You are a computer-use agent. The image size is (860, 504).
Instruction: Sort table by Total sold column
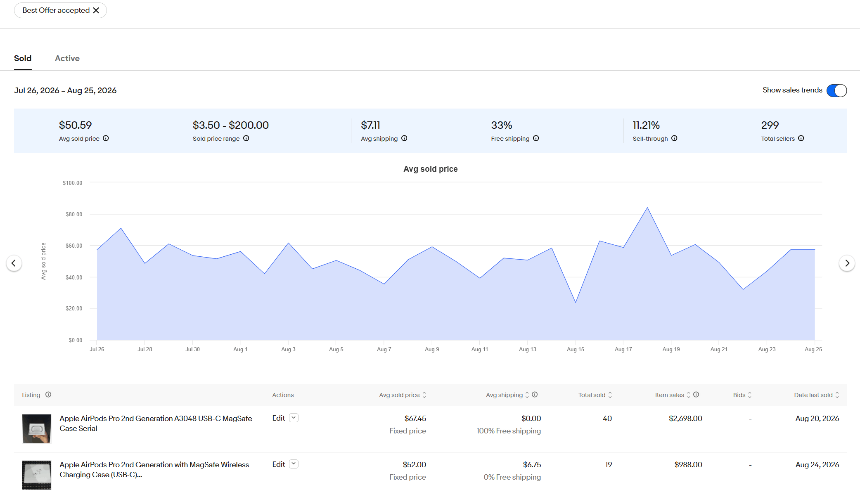click(x=595, y=395)
